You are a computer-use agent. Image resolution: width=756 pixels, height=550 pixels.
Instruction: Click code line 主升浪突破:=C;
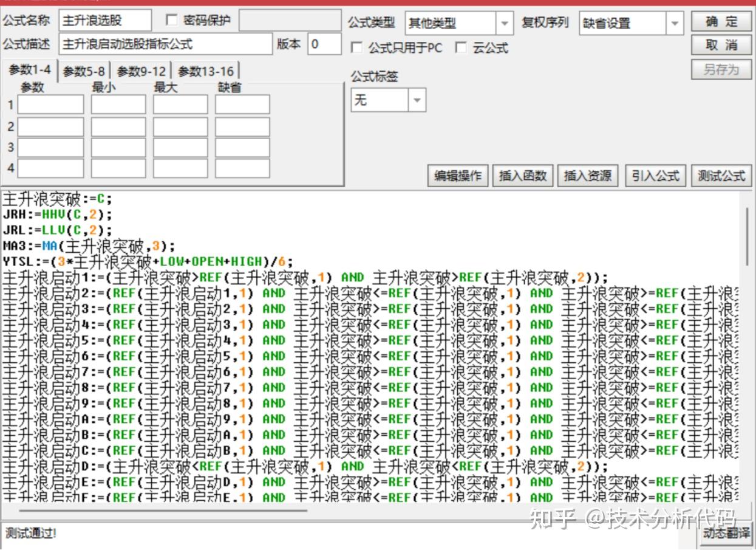[58, 199]
